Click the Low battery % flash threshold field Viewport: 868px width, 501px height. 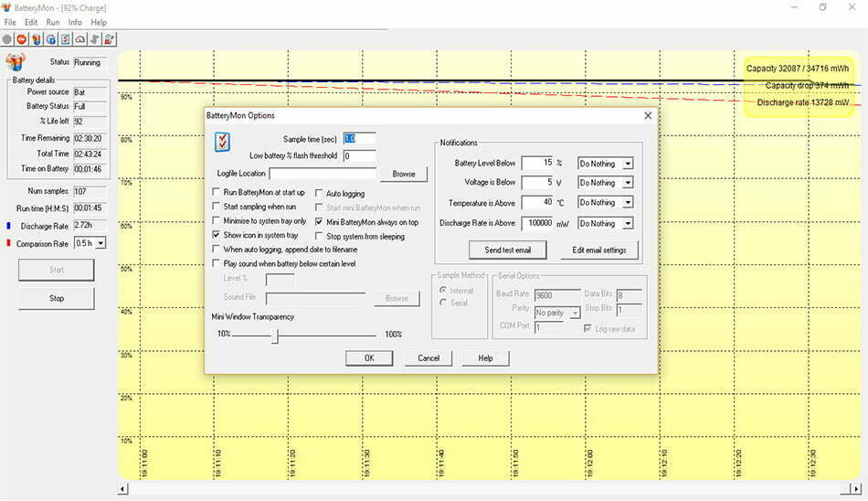coord(359,156)
